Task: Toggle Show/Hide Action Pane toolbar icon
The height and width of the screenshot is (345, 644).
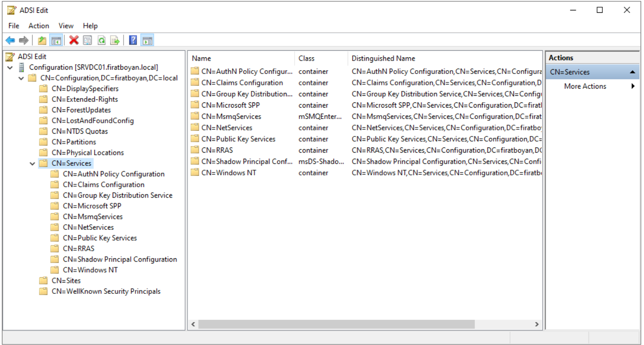Action: tap(147, 40)
